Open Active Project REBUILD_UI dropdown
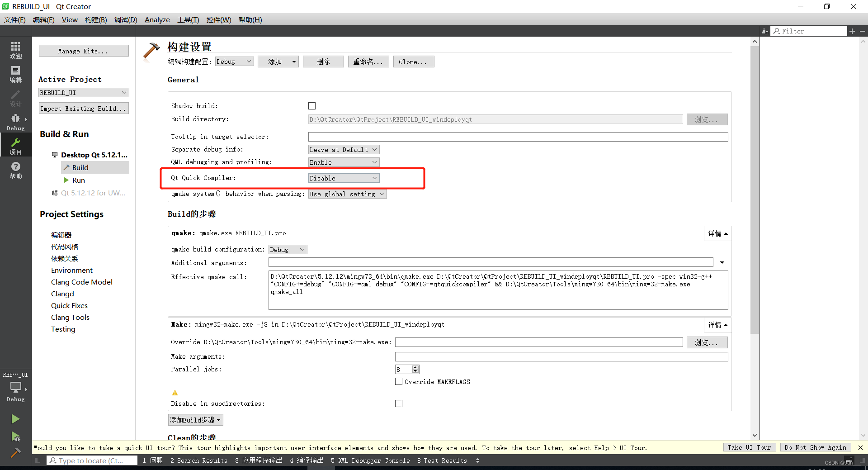The width and height of the screenshot is (868, 470). [84, 93]
